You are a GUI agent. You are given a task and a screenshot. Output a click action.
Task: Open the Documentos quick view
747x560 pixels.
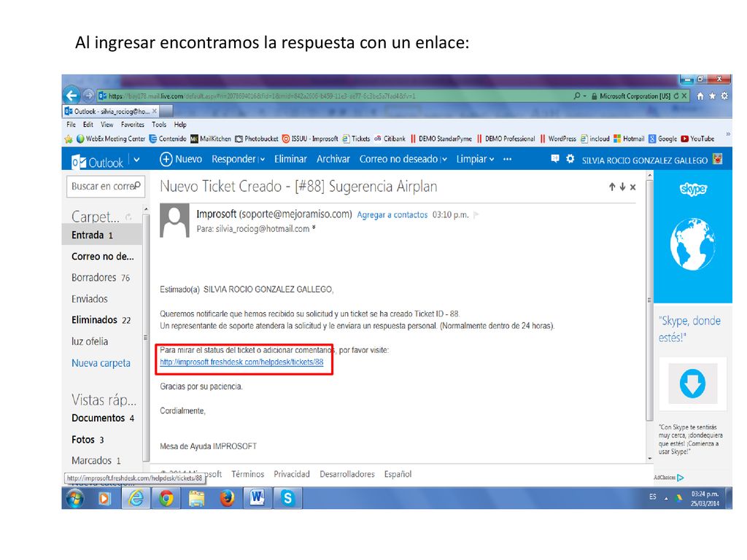(103, 418)
